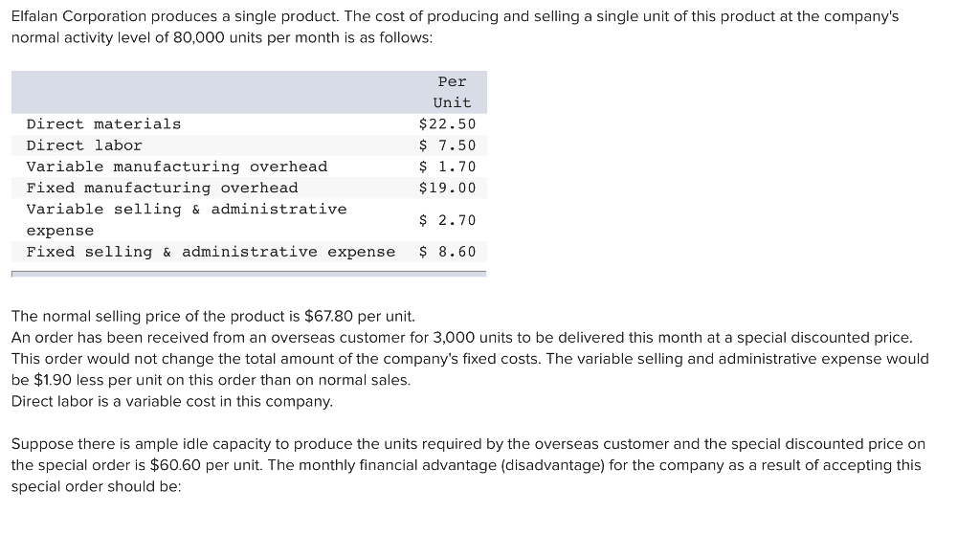
Task: Select the Variable manufacturing overhead label
Action: coord(176,167)
